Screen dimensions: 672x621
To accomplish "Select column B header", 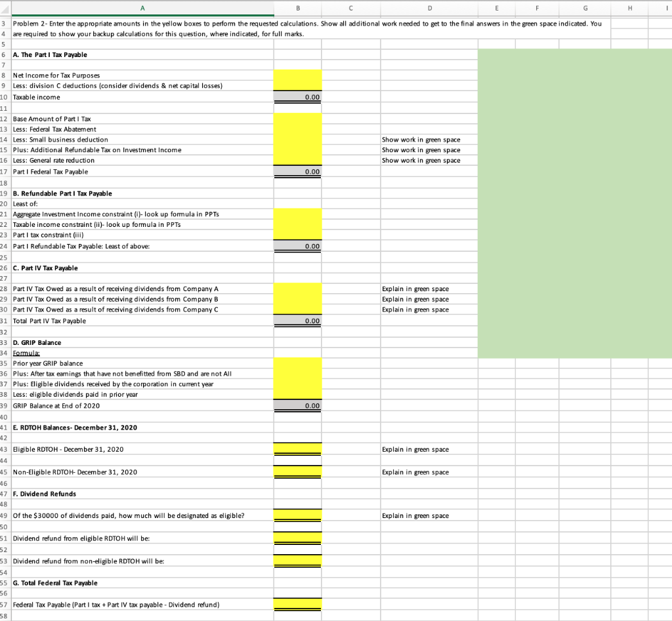I will [x=297, y=7].
